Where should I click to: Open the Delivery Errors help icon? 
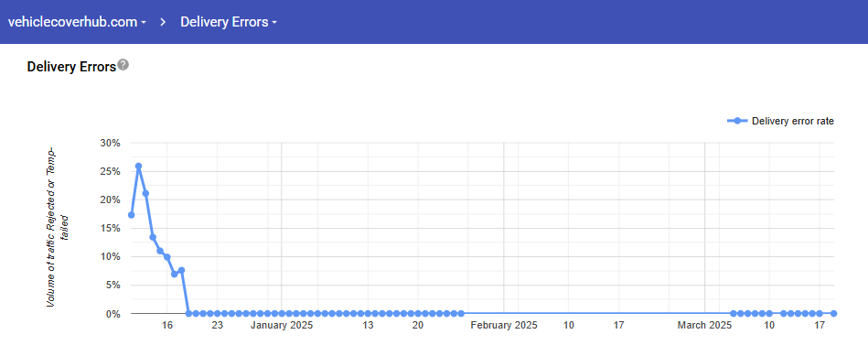(123, 65)
